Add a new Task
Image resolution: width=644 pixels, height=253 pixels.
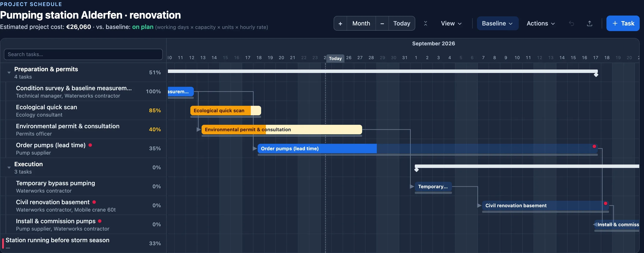623,23
